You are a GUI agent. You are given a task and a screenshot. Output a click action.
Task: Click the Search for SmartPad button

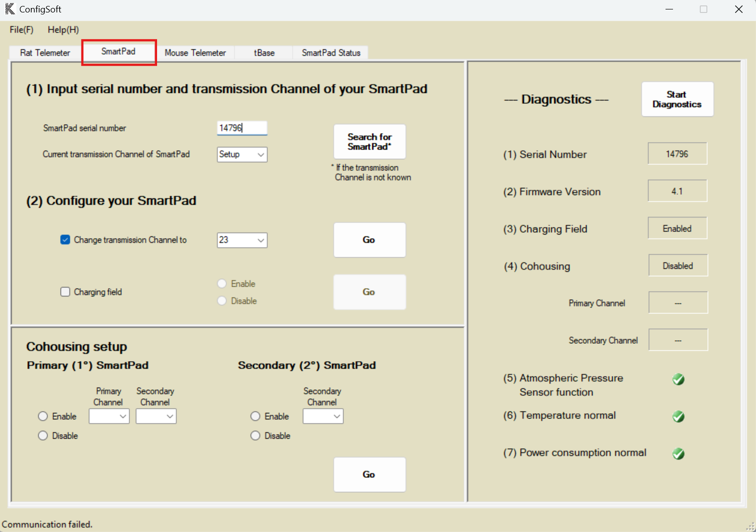[369, 142]
